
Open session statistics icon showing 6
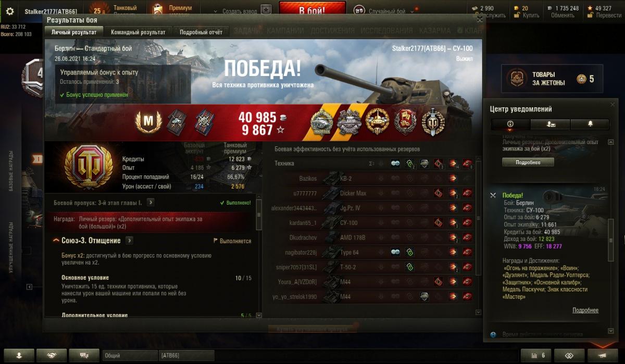click(x=536, y=355)
